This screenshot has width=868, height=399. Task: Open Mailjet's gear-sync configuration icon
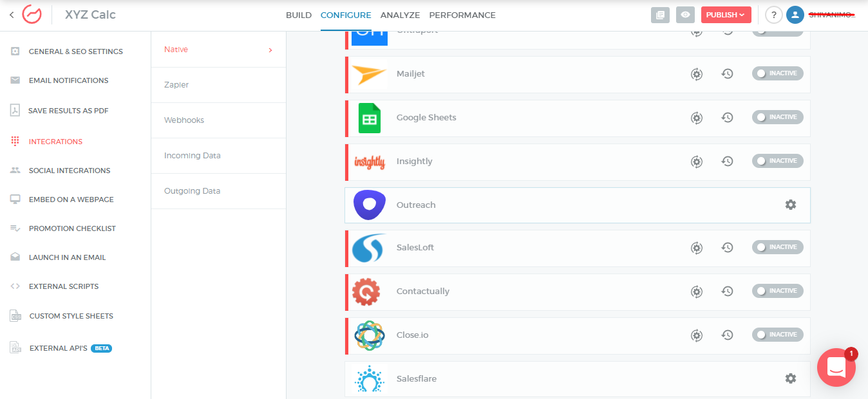pos(697,74)
